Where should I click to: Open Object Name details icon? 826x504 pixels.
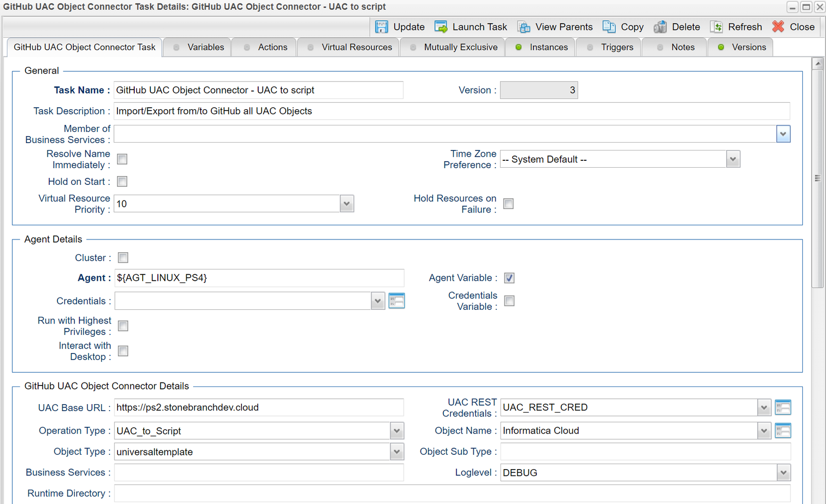click(x=783, y=431)
